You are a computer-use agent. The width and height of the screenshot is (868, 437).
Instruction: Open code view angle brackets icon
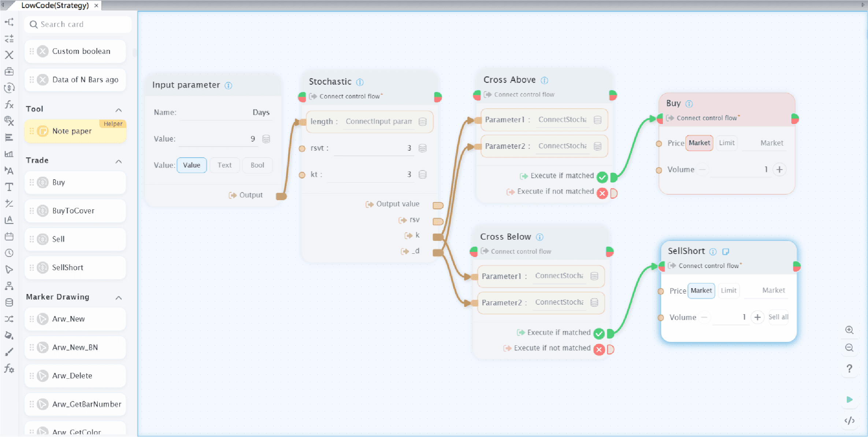(849, 421)
